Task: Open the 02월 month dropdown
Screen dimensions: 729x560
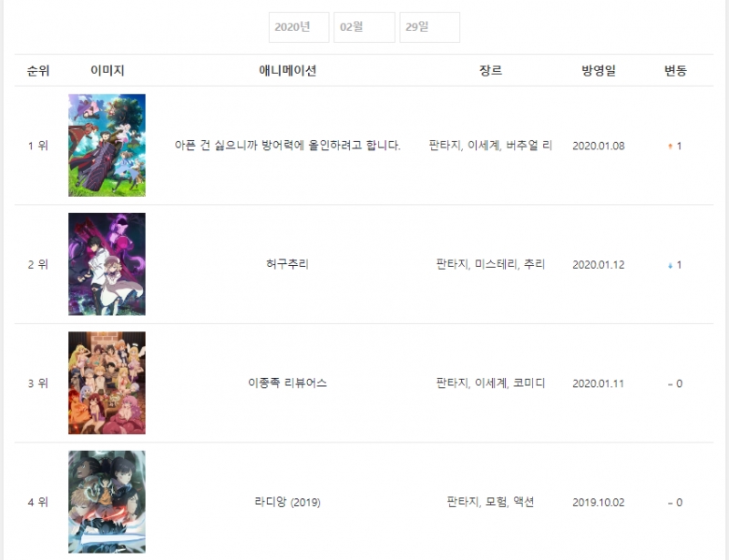Action: point(364,27)
